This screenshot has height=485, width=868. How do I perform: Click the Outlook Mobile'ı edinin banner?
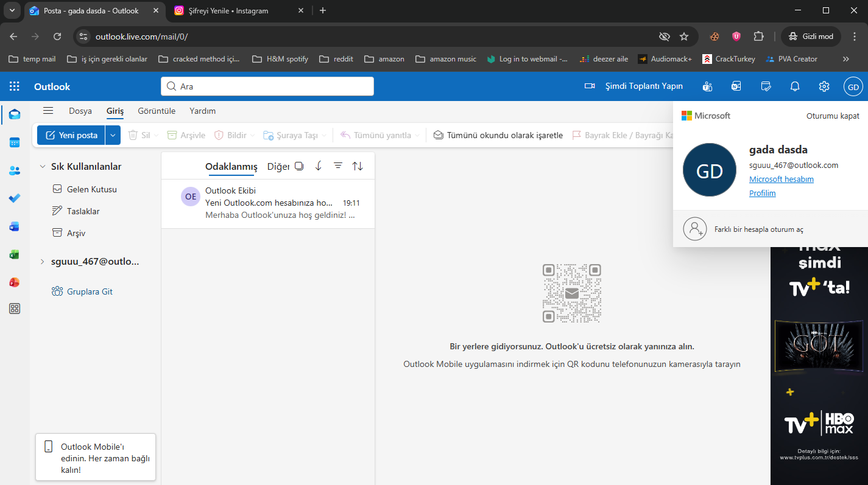[x=96, y=457]
